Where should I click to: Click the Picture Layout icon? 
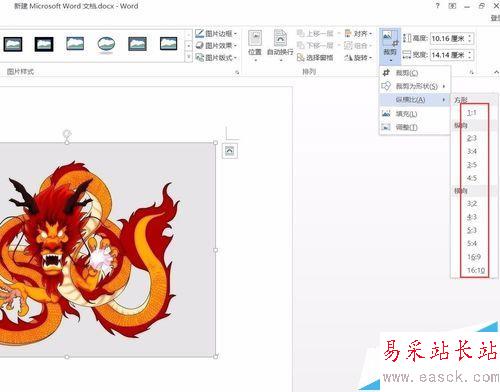pyautogui.click(x=199, y=57)
